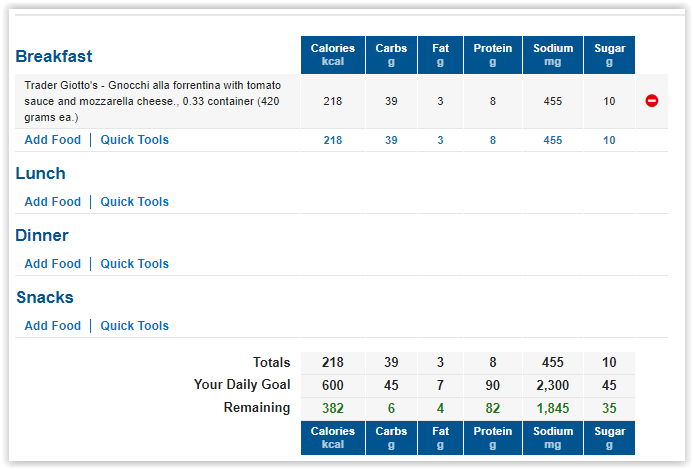Add Food under Lunch
The image size is (693, 469).
tap(53, 202)
